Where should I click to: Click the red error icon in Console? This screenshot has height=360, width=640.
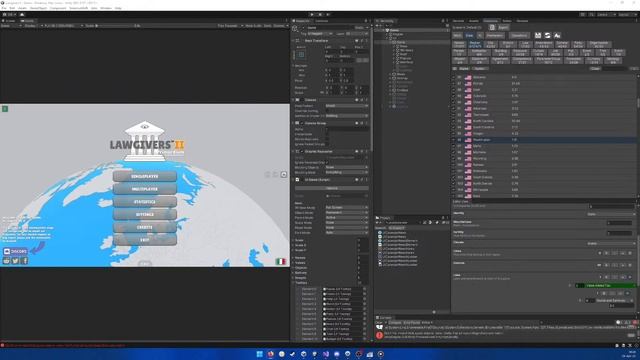pos(380,335)
